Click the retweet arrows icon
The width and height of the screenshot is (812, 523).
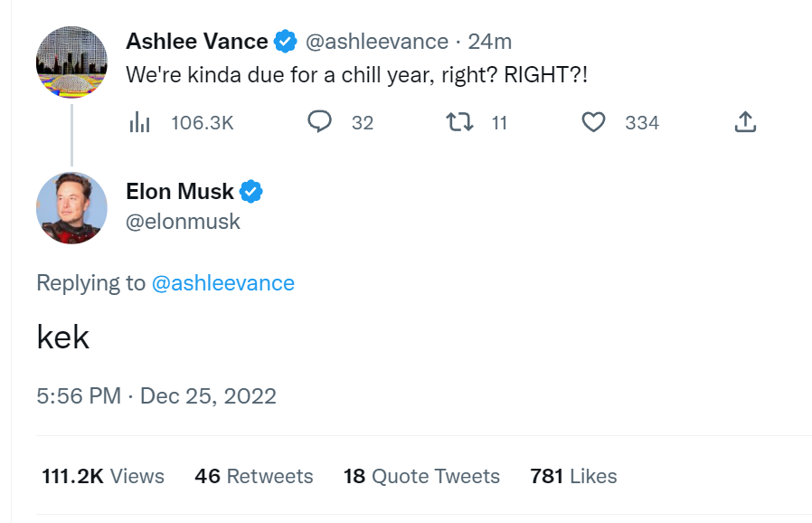click(459, 122)
